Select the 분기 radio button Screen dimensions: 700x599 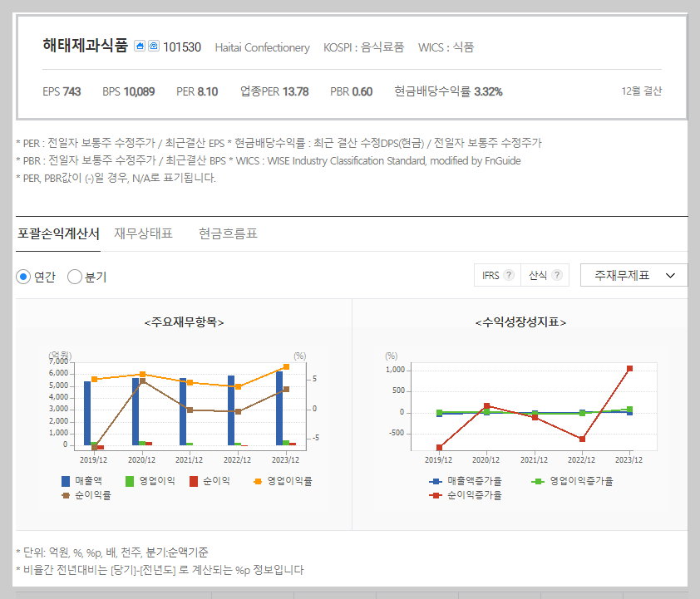[75, 277]
